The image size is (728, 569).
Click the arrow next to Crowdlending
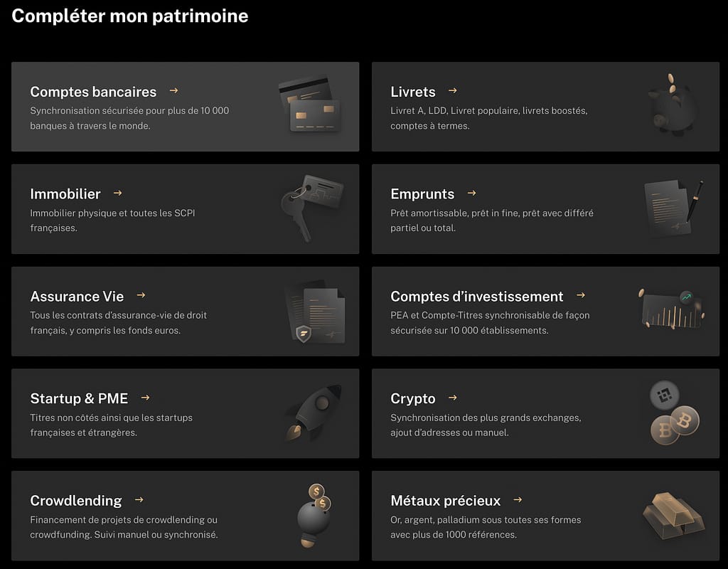click(139, 500)
